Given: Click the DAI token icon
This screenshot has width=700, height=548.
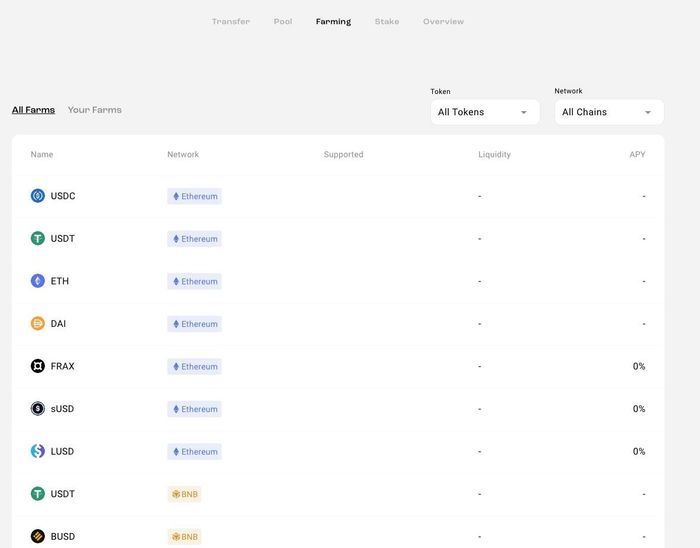Looking at the screenshot, I should [x=38, y=324].
